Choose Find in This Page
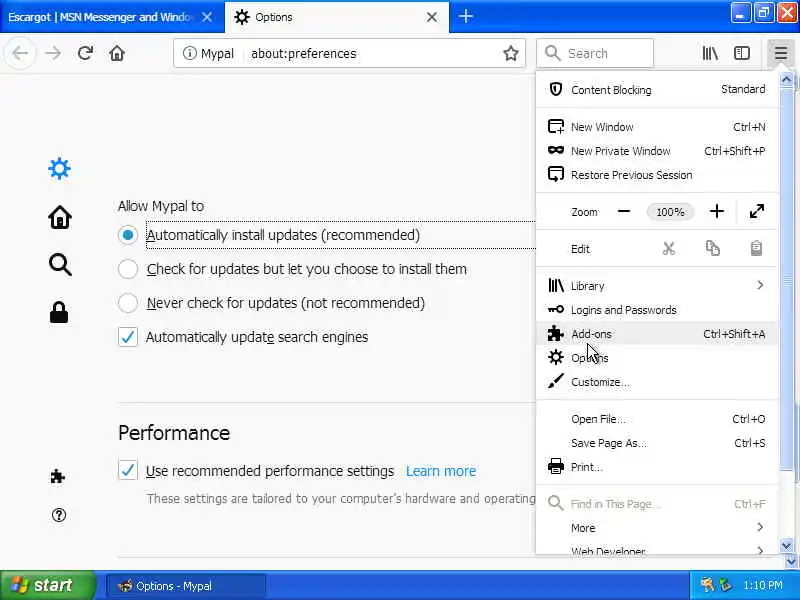The height and width of the screenshot is (600, 800). 657,504
